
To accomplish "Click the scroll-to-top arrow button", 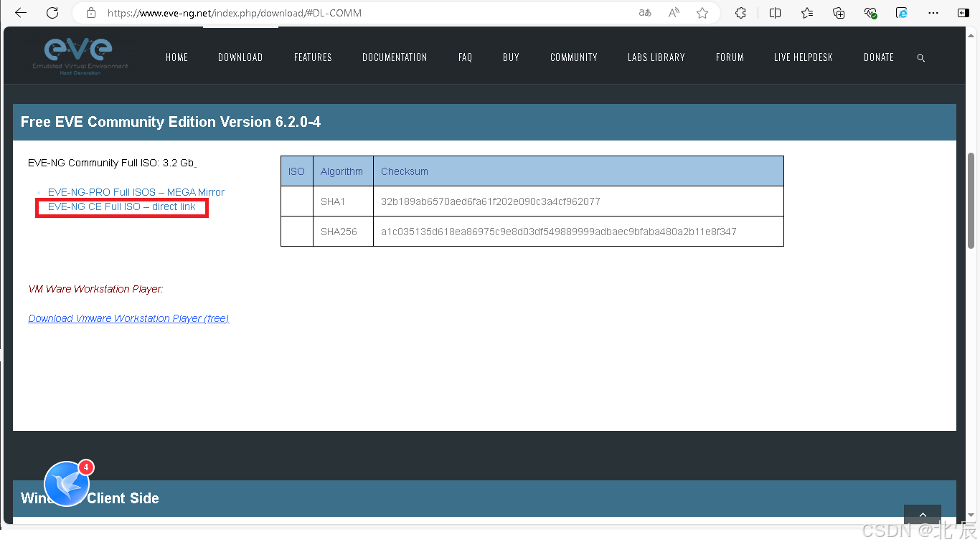I will tap(922, 515).
